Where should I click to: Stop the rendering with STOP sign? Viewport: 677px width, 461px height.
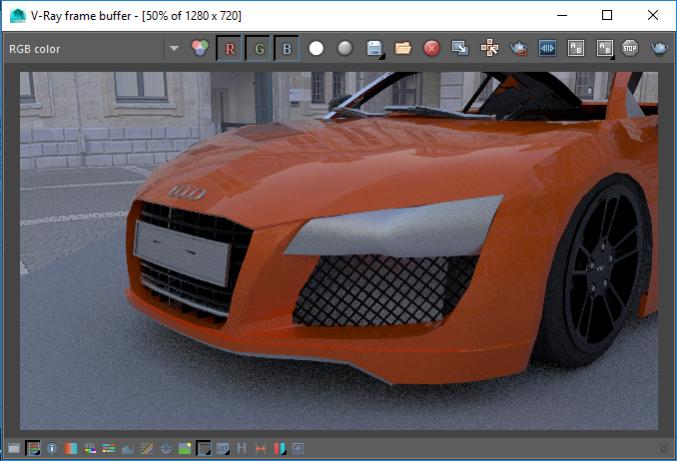630,48
